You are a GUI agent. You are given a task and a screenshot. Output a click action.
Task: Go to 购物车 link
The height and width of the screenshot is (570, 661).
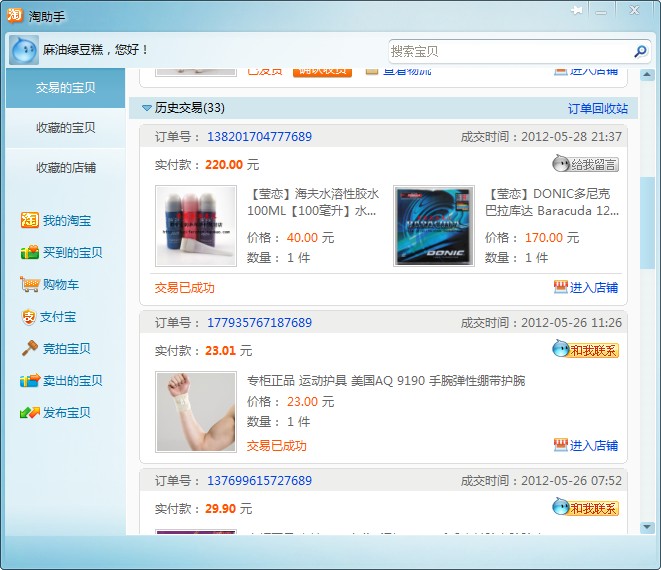click(61, 285)
